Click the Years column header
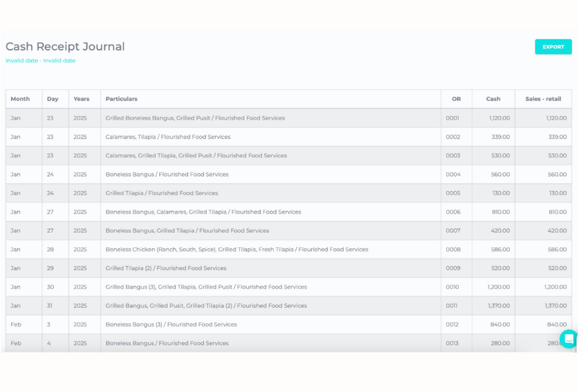Image resolution: width=578 pixels, height=392 pixels. click(x=81, y=99)
